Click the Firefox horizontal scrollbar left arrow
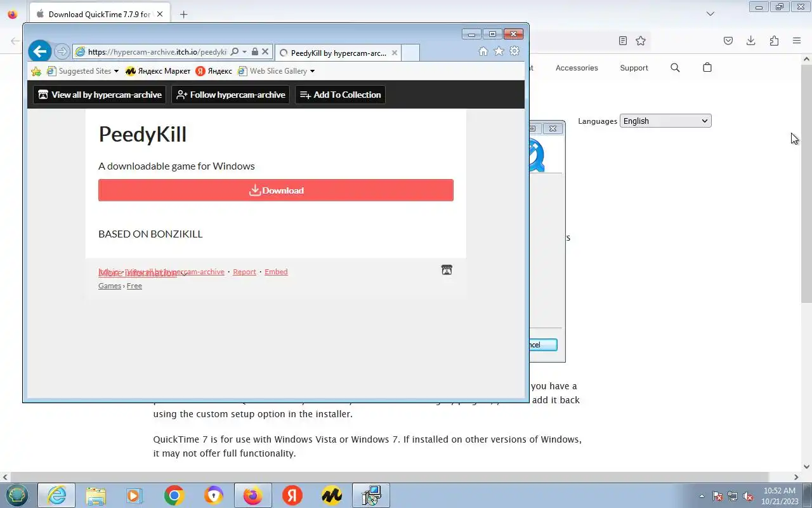 [5, 477]
